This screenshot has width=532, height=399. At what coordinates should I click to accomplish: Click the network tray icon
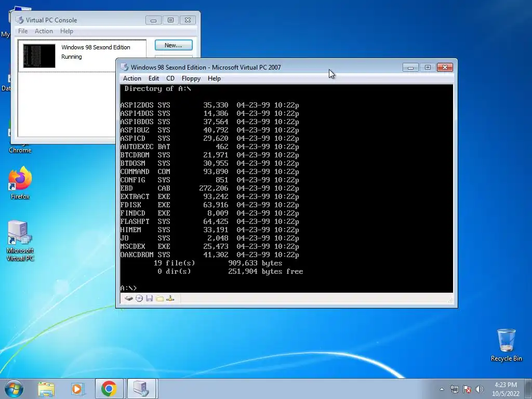point(454,390)
